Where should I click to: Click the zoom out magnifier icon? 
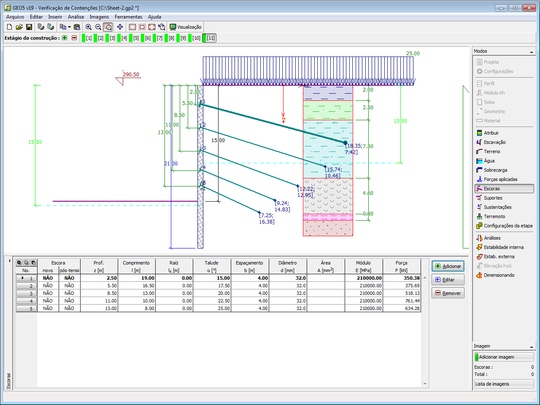point(98,27)
